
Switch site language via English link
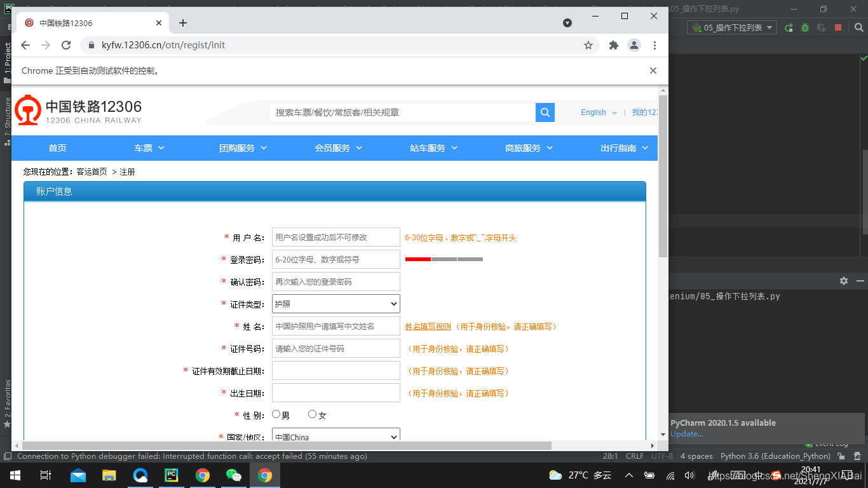[x=593, y=112]
